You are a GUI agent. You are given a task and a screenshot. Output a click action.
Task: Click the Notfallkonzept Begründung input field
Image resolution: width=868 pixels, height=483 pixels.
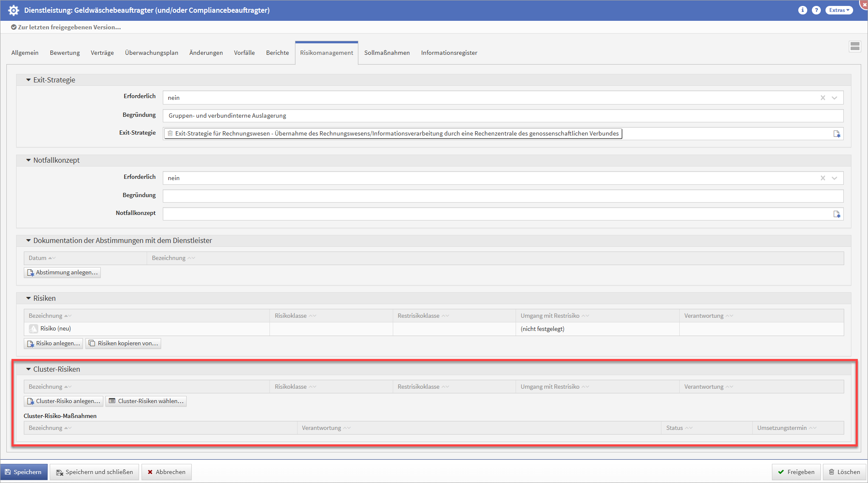click(x=502, y=196)
